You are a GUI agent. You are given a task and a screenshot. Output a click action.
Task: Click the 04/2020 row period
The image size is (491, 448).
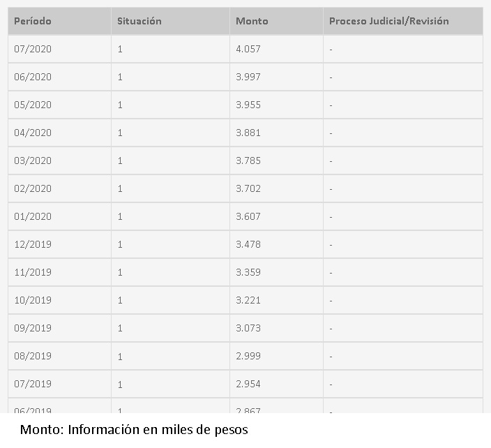point(59,133)
